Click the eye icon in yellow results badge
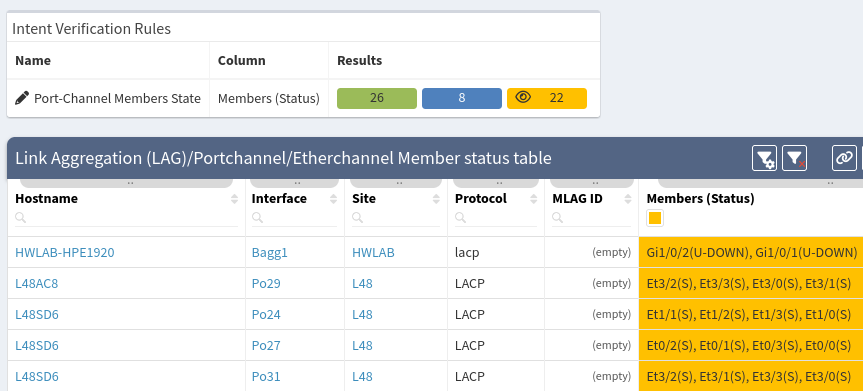Viewport: 863px width, 391px height. [x=523, y=98]
